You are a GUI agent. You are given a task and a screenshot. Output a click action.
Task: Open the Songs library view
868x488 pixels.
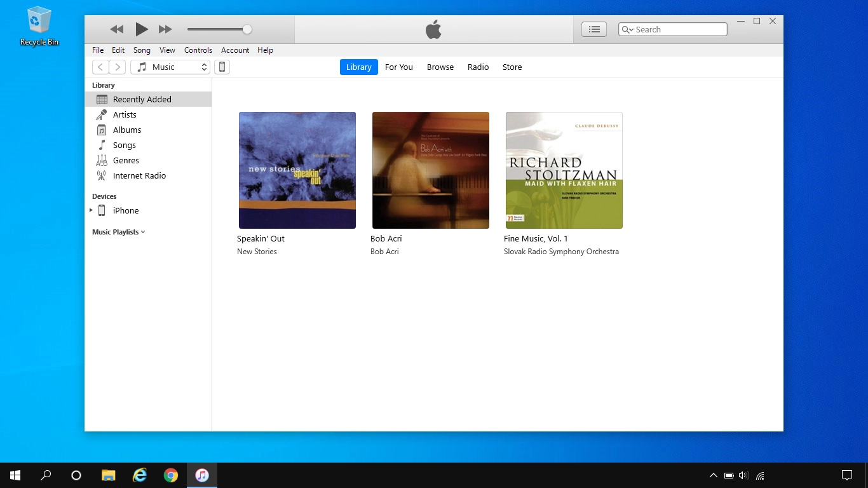124,145
